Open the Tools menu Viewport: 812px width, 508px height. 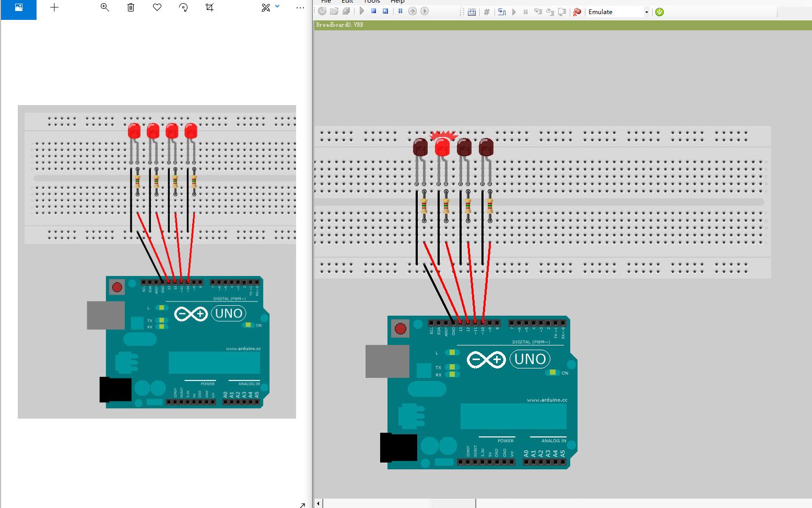(371, 2)
